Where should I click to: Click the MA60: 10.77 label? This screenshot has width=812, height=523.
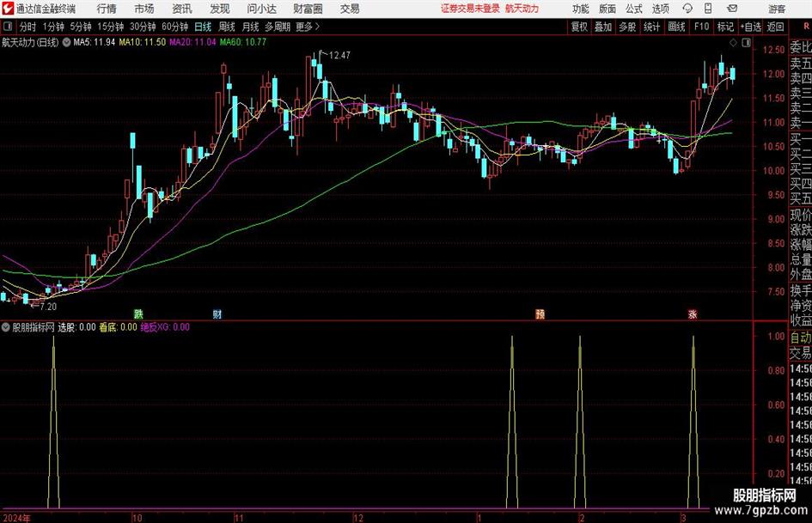coord(243,42)
